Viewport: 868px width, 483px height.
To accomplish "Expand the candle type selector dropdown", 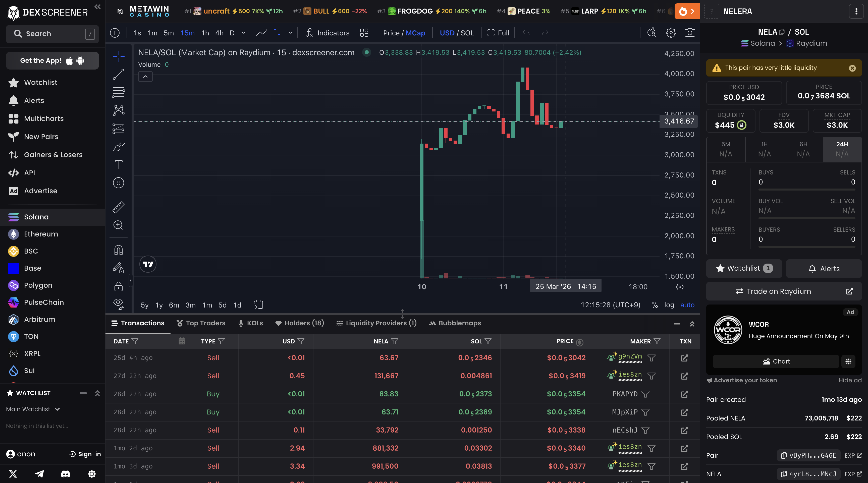I will click(290, 33).
